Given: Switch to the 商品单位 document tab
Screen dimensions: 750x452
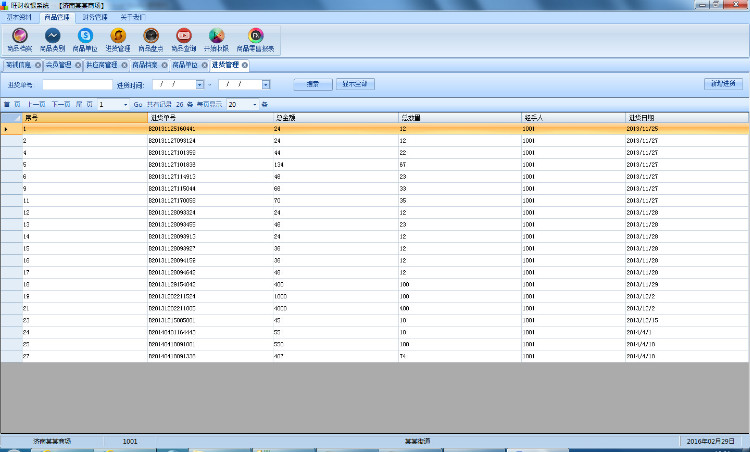Looking at the screenshot, I should [x=185, y=65].
